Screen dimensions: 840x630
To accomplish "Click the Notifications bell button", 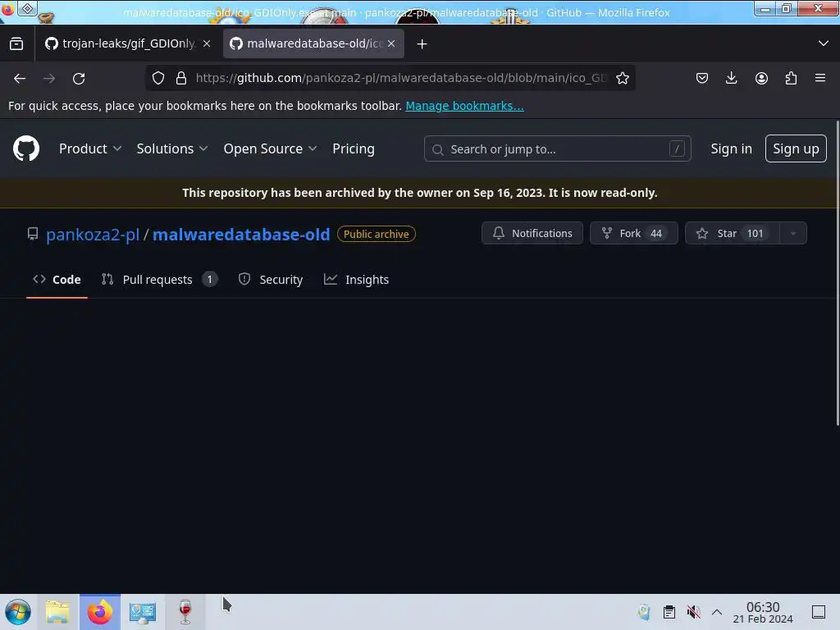I will tap(532, 233).
